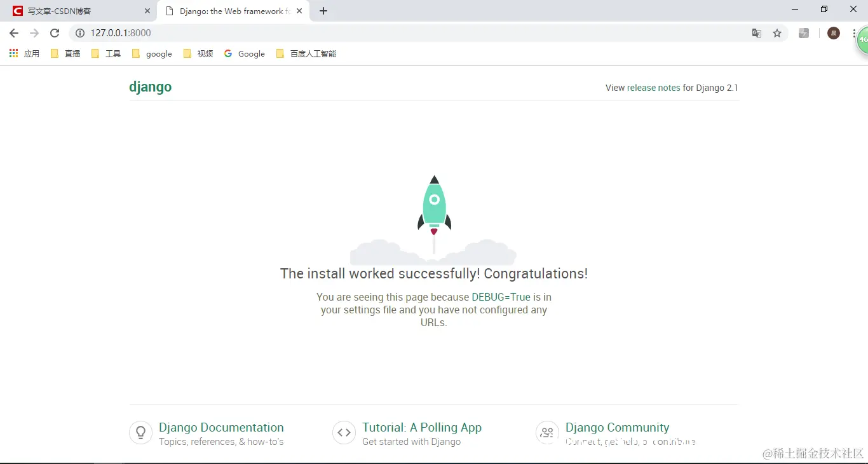868x464 pixels.
Task: Click the browser forward arrow
Action: click(x=34, y=33)
